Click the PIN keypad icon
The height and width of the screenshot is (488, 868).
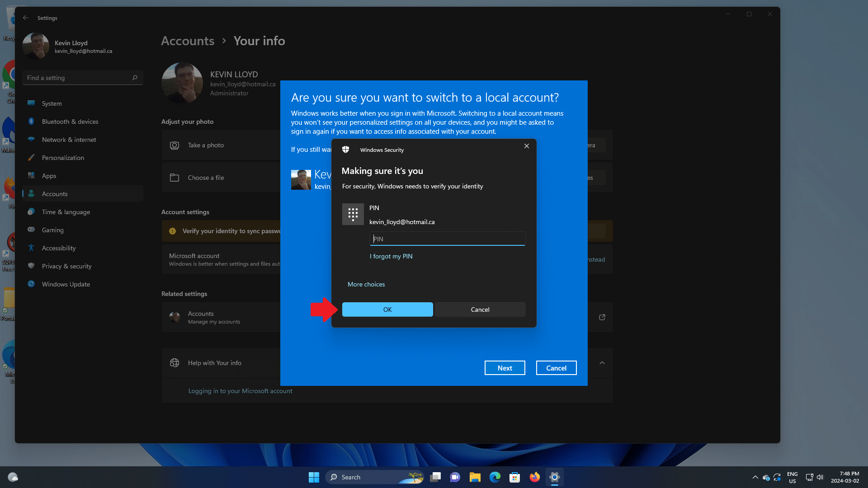353,214
